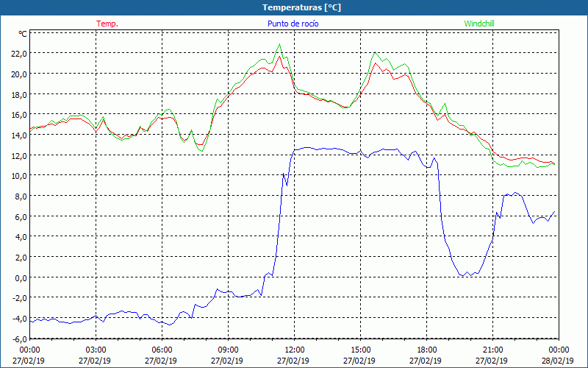Click the '06:00' time axis label
This screenshot has height=368, width=588.
(162, 350)
